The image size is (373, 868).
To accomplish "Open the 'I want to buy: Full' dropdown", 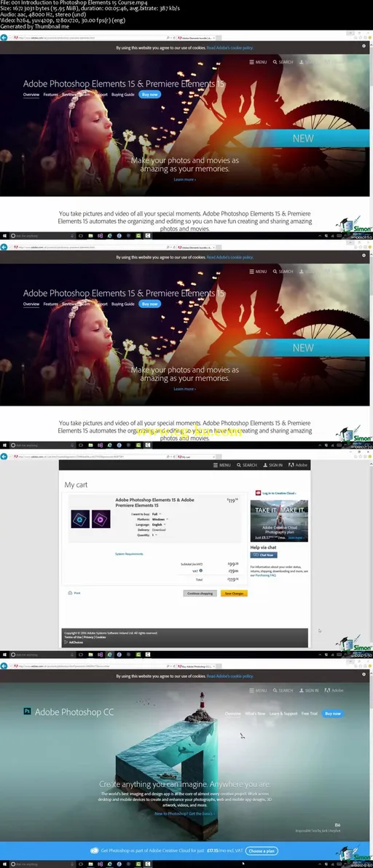I will click(157, 513).
